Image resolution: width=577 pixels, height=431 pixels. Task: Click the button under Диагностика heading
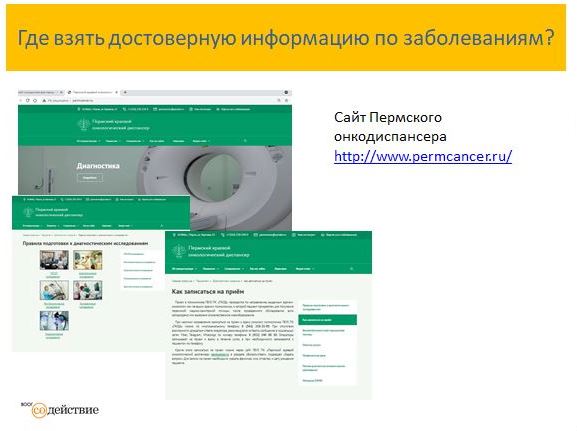click(90, 178)
